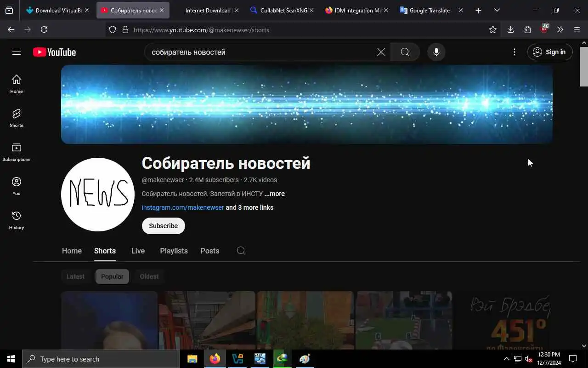Open the Windows Start menu
Screen dimensions: 588x368
11,359
